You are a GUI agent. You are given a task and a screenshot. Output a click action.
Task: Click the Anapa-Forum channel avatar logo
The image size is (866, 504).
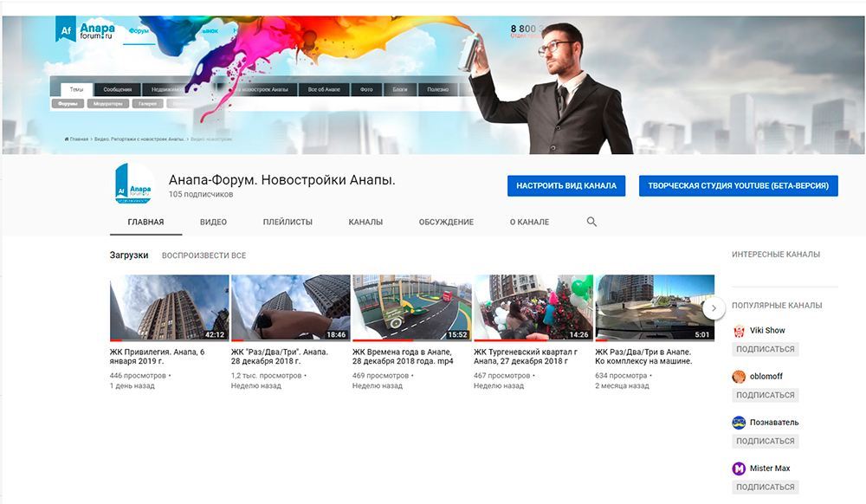pyautogui.click(x=133, y=184)
